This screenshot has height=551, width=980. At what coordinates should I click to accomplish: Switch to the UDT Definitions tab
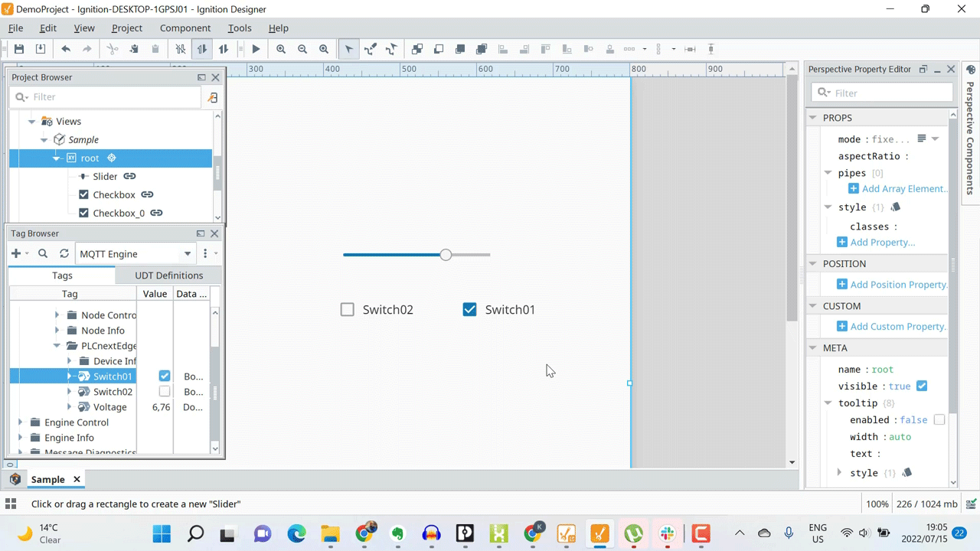point(169,275)
